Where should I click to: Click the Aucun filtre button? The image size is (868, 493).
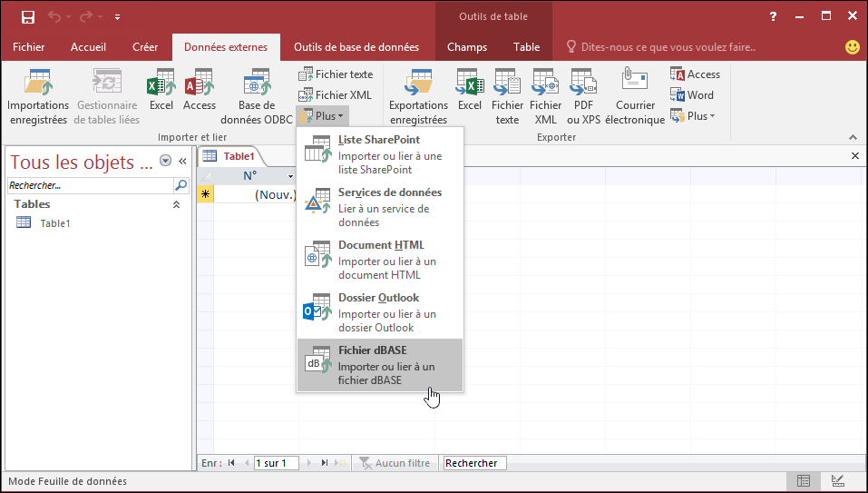click(x=395, y=463)
